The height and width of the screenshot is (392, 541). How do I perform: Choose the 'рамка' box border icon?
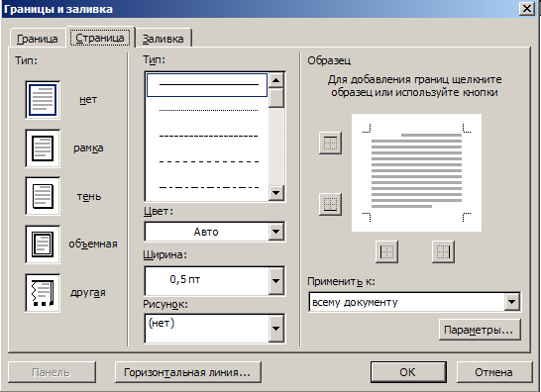[x=43, y=148]
